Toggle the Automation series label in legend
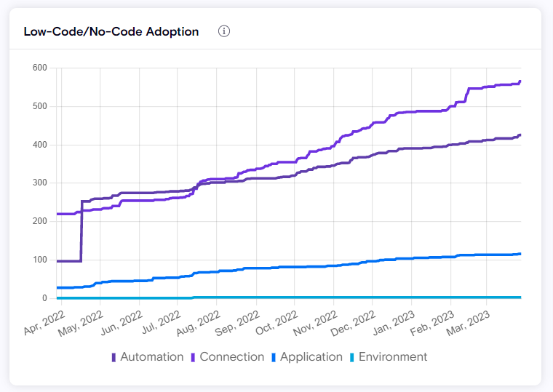The image size is (553, 392). 151,357
